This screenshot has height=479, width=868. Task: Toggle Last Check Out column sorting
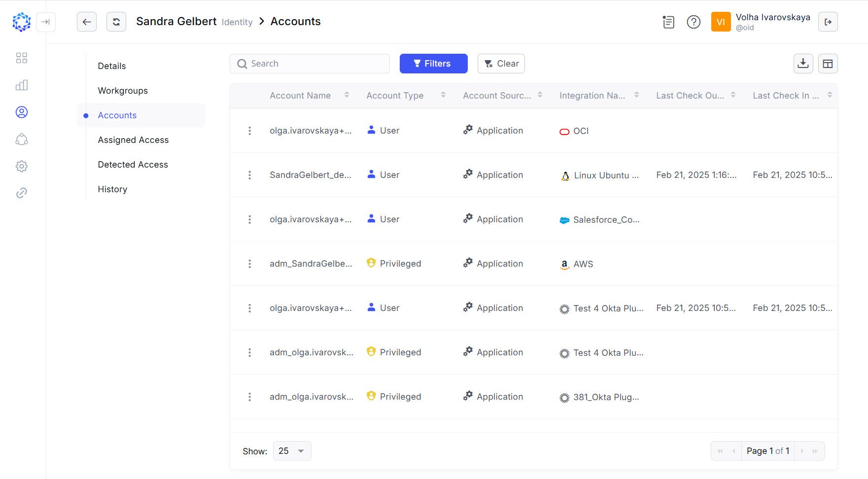point(733,95)
